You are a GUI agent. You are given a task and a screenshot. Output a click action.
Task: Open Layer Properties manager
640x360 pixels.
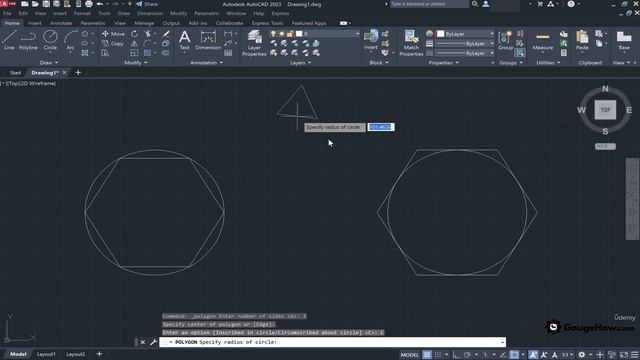click(254, 43)
